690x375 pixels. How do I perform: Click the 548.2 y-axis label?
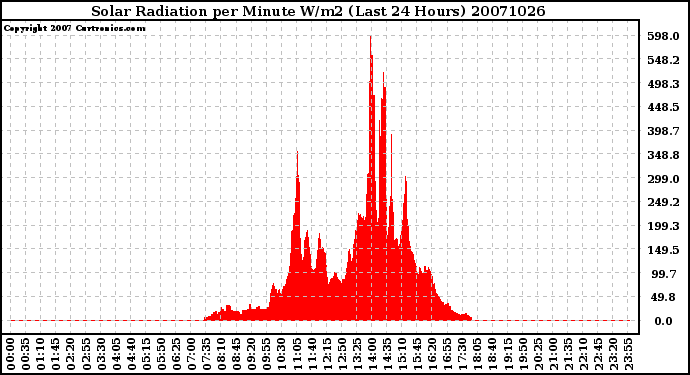coord(663,60)
